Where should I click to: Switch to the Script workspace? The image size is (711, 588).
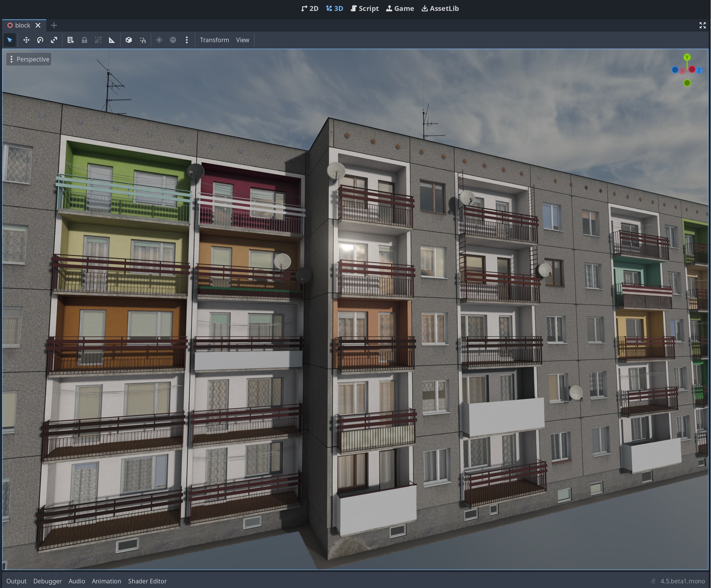click(365, 8)
